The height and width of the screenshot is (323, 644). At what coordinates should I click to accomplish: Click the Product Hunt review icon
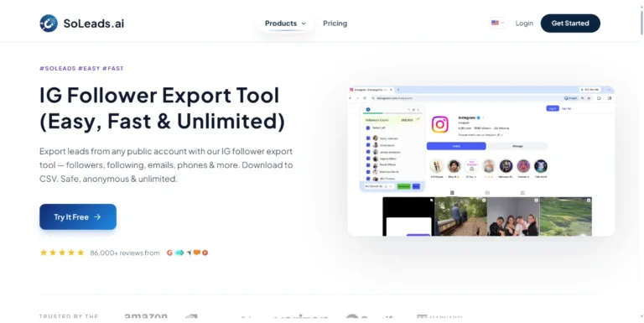(x=205, y=253)
